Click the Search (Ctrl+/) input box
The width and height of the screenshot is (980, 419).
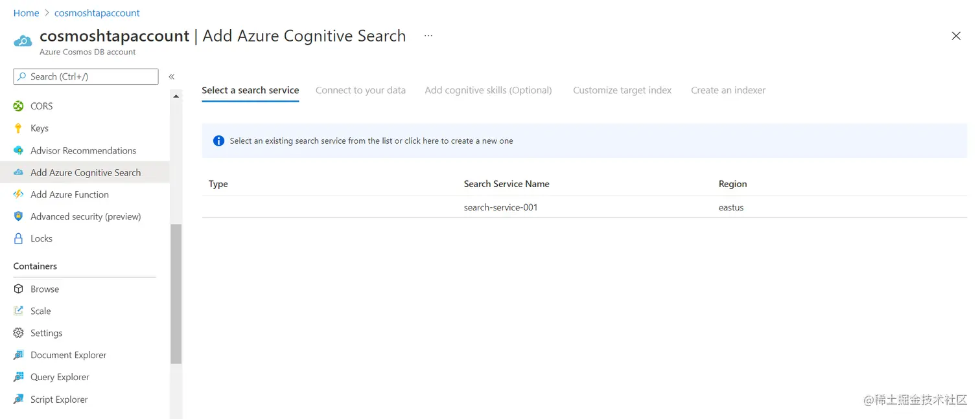[x=86, y=76]
